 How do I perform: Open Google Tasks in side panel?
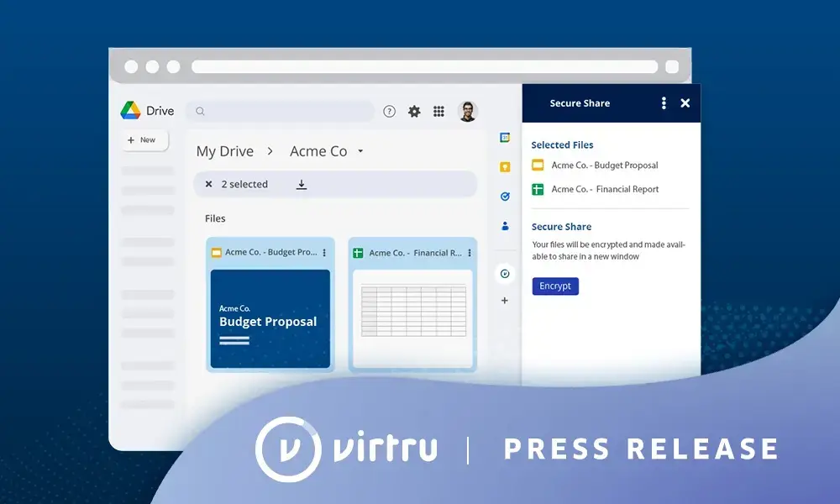coord(505,197)
